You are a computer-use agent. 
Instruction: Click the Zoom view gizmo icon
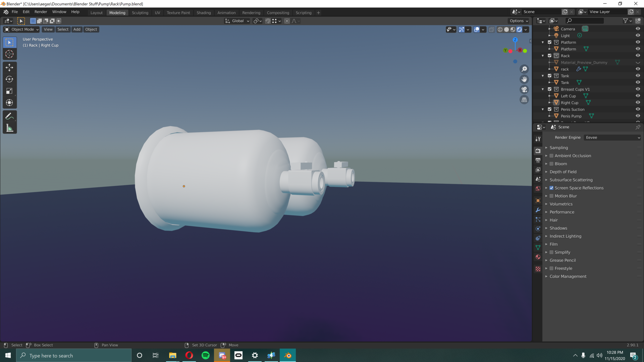click(524, 69)
